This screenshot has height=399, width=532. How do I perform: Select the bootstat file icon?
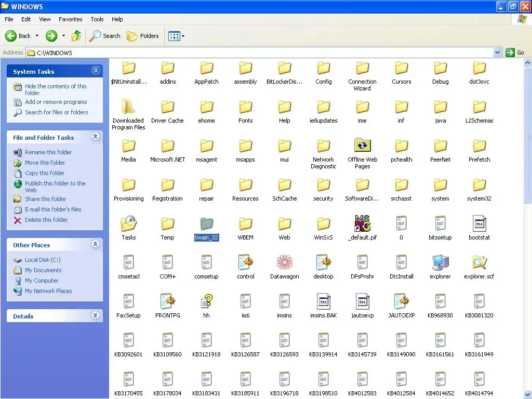pos(479,224)
